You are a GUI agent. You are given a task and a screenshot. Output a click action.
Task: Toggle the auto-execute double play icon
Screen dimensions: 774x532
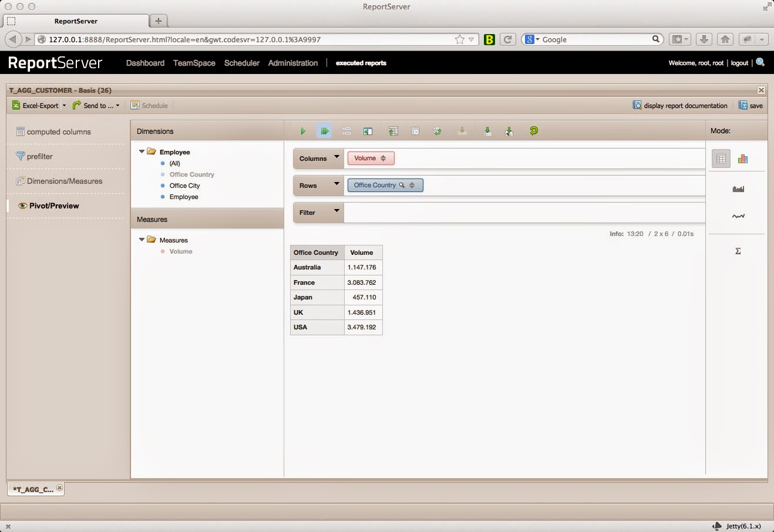click(325, 131)
